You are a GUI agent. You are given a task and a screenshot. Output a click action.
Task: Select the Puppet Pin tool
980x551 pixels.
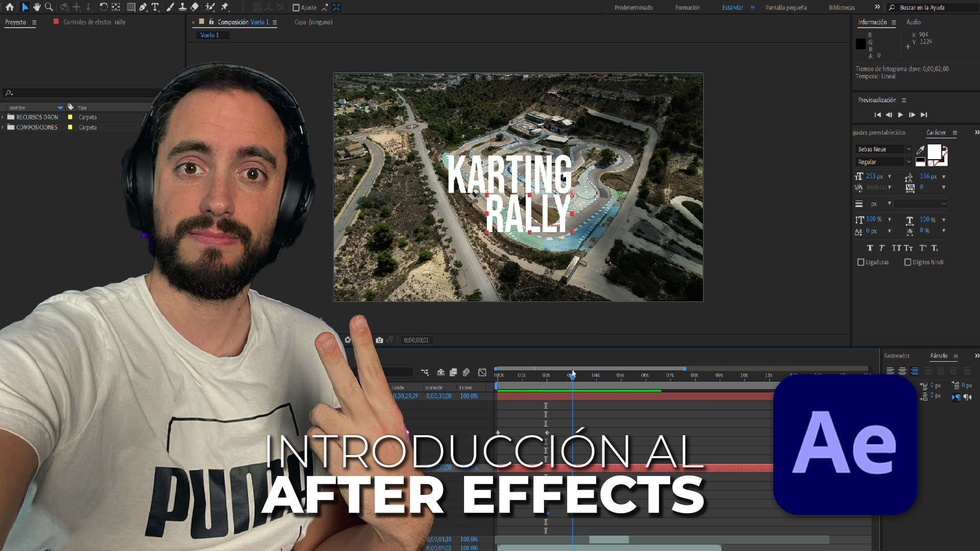click(225, 7)
